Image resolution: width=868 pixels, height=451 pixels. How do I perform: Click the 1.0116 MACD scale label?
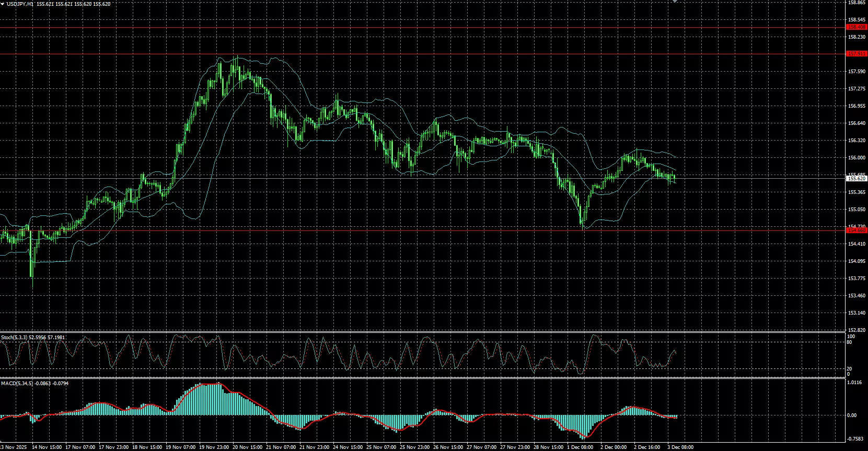tap(855, 383)
